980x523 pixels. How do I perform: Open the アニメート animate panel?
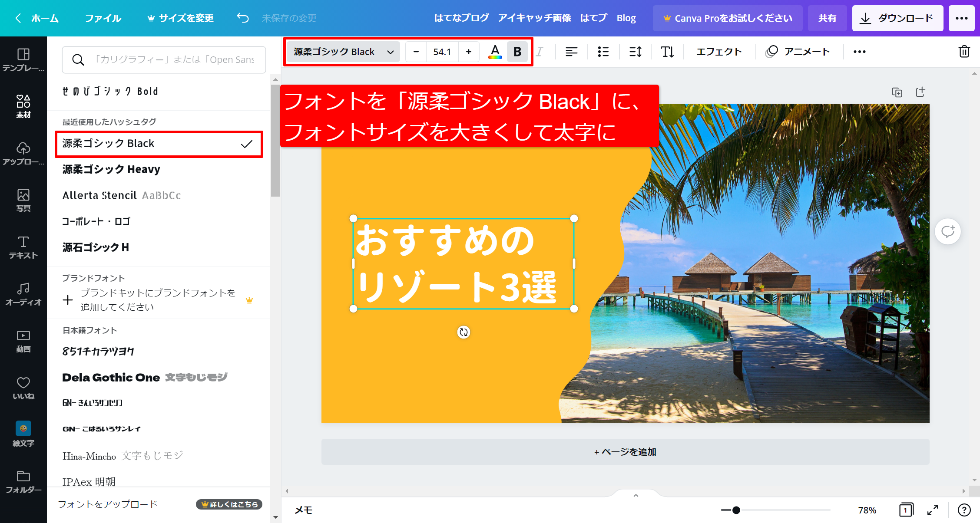[798, 52]
